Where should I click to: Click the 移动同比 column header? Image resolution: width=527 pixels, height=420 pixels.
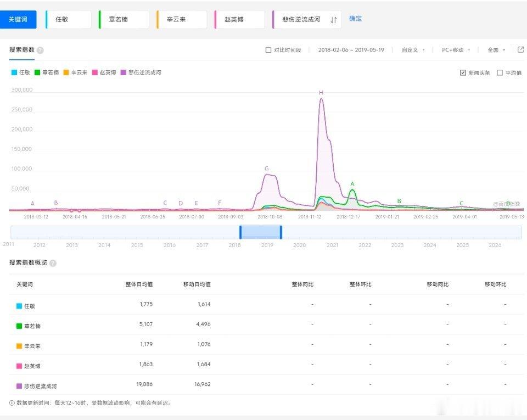(438, 284)
